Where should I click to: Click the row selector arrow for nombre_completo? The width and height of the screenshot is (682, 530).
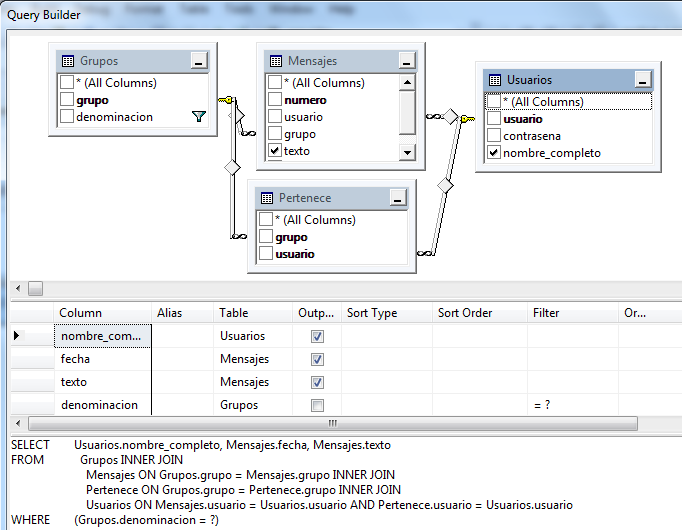pos(17,335)
